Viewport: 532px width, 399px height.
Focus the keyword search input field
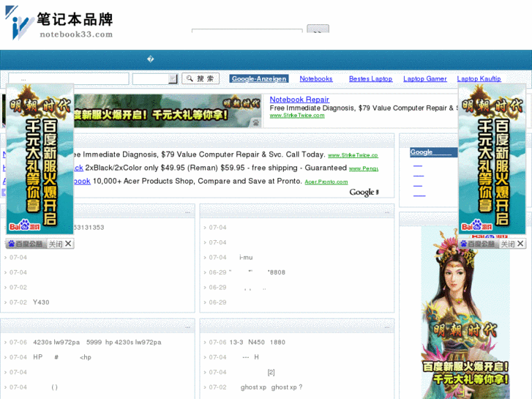pyautogui.click(x=69, y=79)
